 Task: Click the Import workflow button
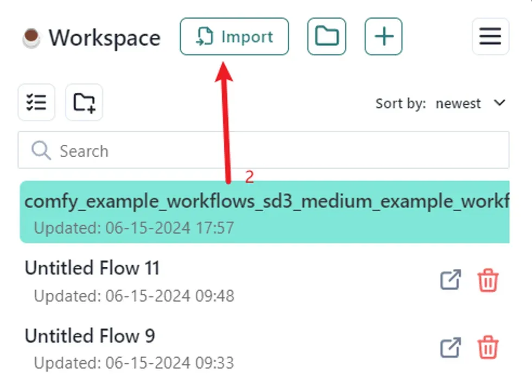point(234,37)
